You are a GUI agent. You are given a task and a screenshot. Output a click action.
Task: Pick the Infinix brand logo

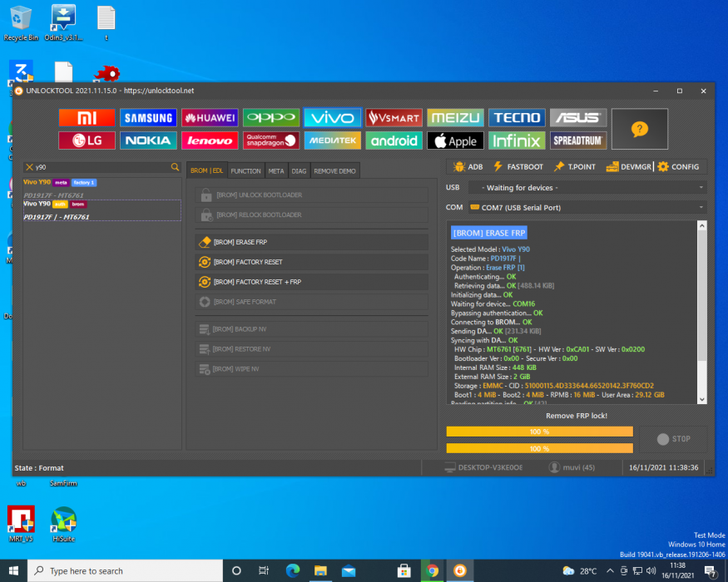tap(517, 141)
